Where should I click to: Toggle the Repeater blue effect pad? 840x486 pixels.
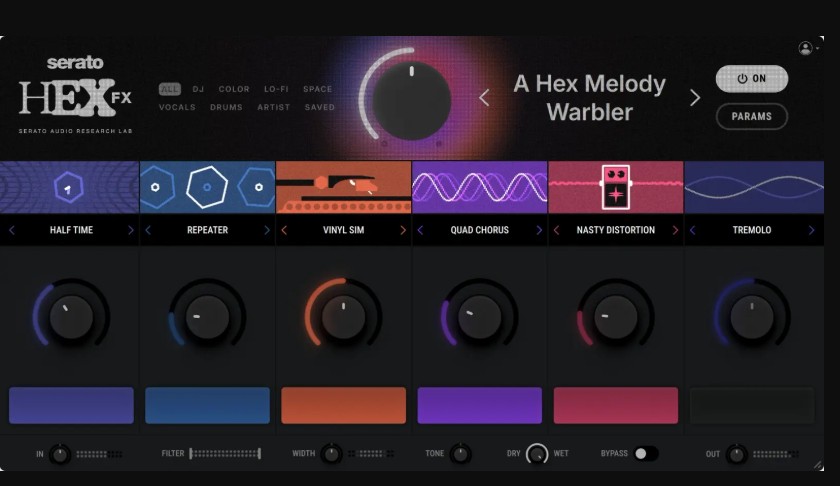click(207, 406)
